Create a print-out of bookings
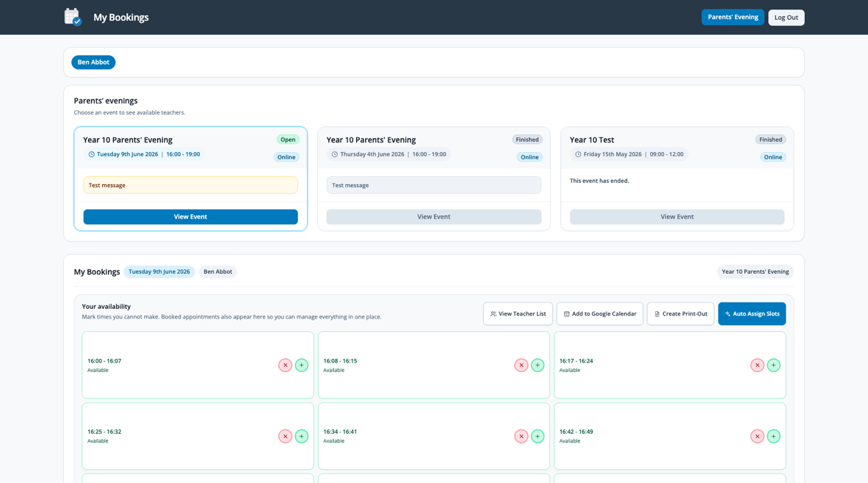The image size is (868, 483). click(x=681, y=313)
